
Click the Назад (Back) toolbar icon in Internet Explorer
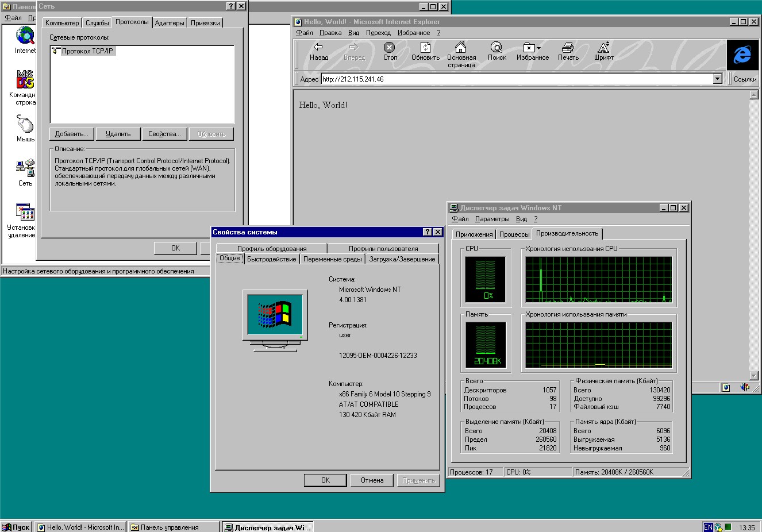(318, 51)
